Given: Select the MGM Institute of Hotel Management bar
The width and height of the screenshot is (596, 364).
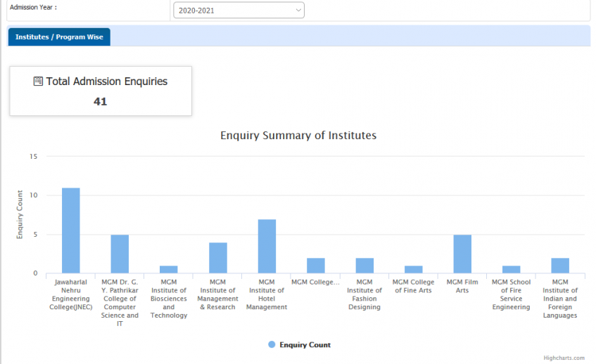Looking at the screenshot, I should tap(267, 246).
